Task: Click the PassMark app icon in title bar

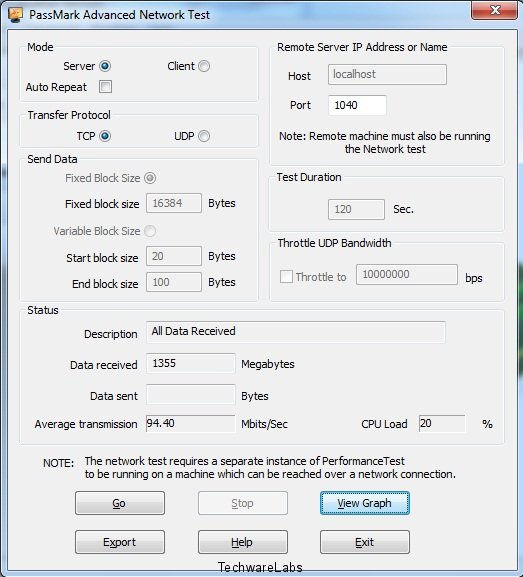Action: click(x=15, y=14)
